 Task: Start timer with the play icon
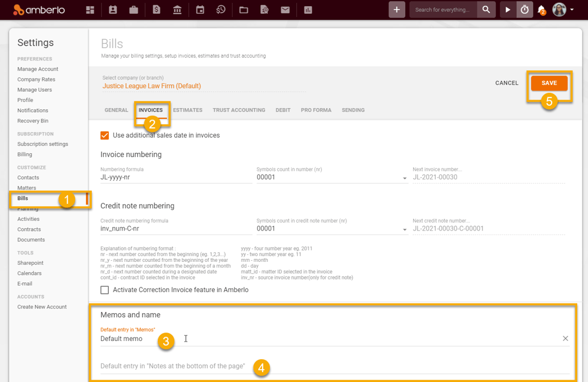tap(508, 10)
